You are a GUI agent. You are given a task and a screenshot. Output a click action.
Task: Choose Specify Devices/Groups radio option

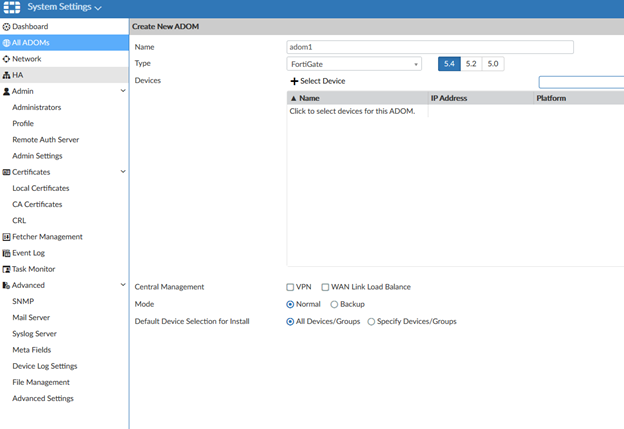(371, 321)
